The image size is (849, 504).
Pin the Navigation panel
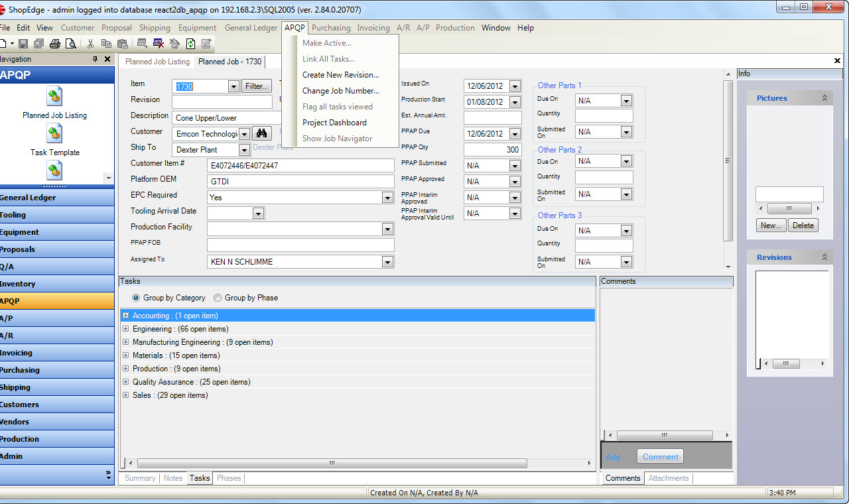pyautogui.click(x=96, y=59)
